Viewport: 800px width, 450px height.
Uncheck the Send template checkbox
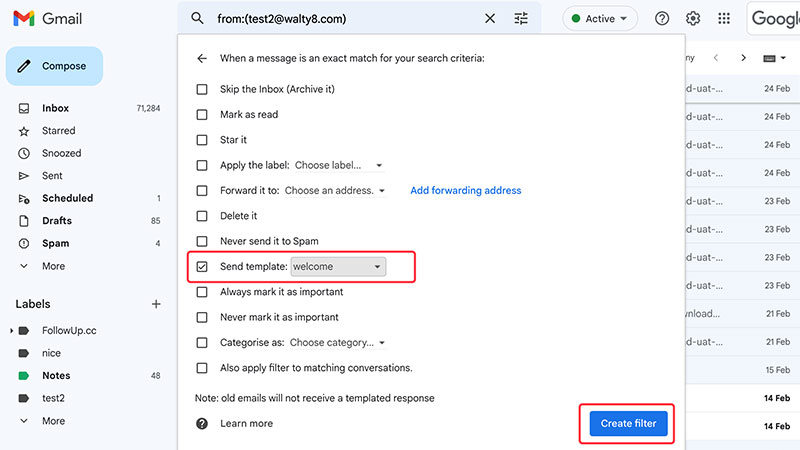pyautogui.click(x=202, y=267)
